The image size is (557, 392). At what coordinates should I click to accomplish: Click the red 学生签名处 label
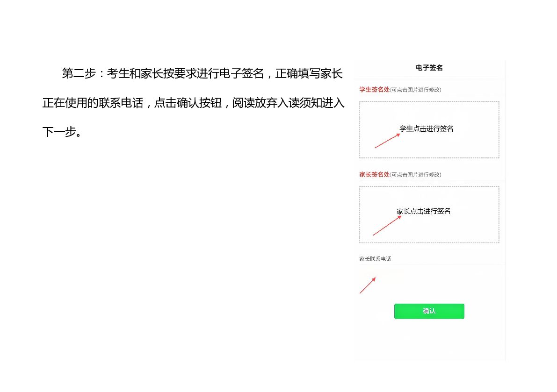(x=374, y=89)
